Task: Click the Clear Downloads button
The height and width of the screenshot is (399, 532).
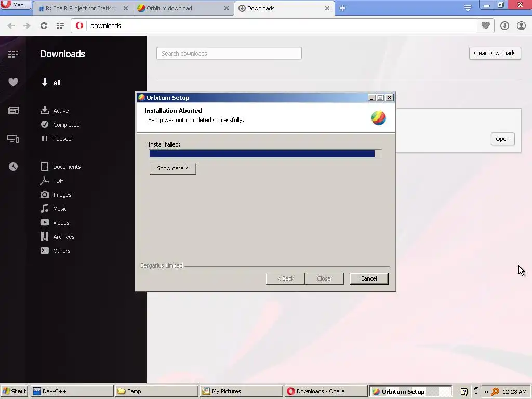Action: coord(495,54)
